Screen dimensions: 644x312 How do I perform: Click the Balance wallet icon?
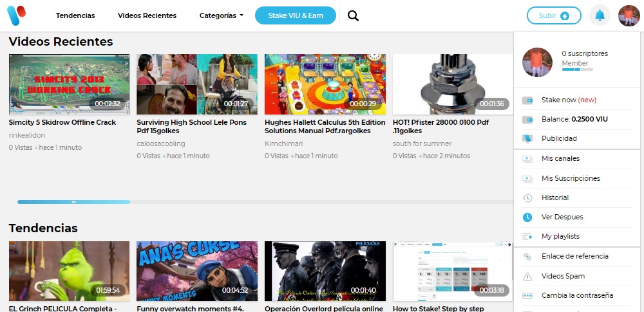coord(527,120)
